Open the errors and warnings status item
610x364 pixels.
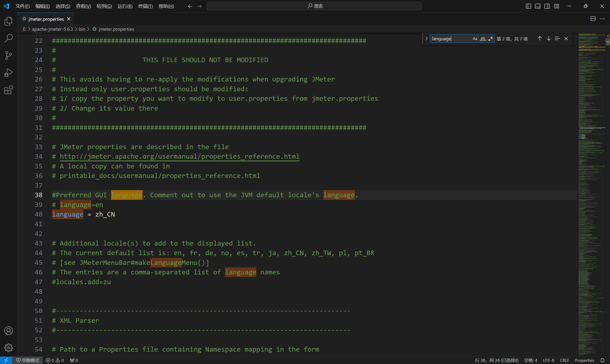point(55,360)
